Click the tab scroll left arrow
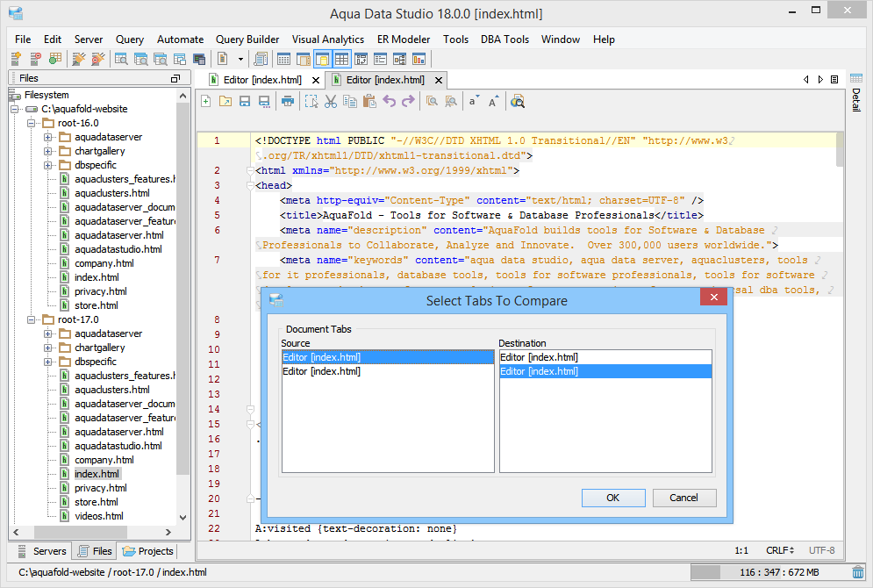The width and height of the screenshot is (873, 588). click(805, 80)
